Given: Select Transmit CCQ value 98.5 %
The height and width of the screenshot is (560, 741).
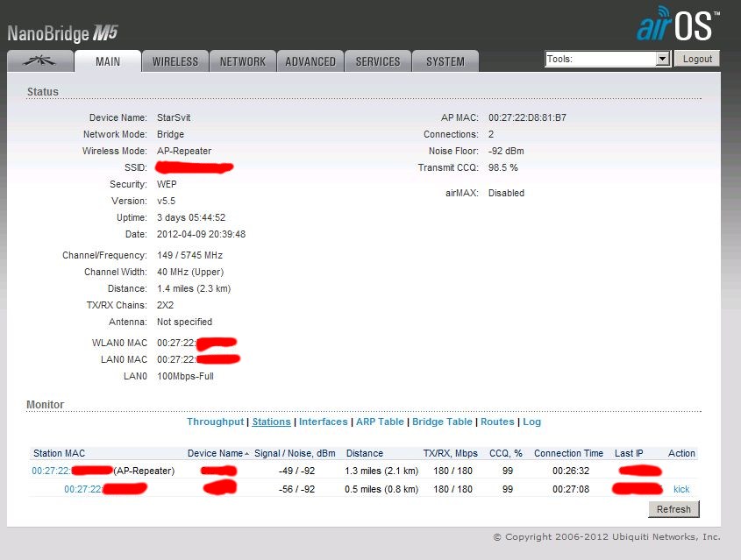Looking at the screenshot, I should (502, 167).
